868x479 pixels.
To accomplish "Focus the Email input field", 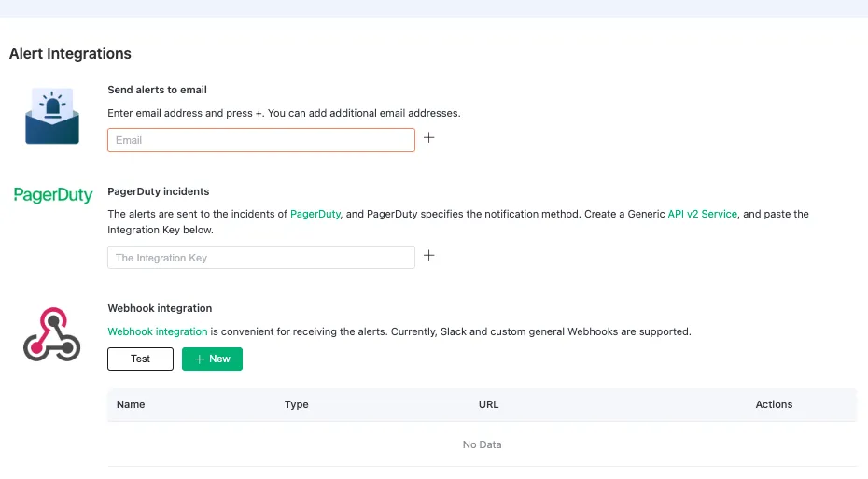I will (261, 140).
